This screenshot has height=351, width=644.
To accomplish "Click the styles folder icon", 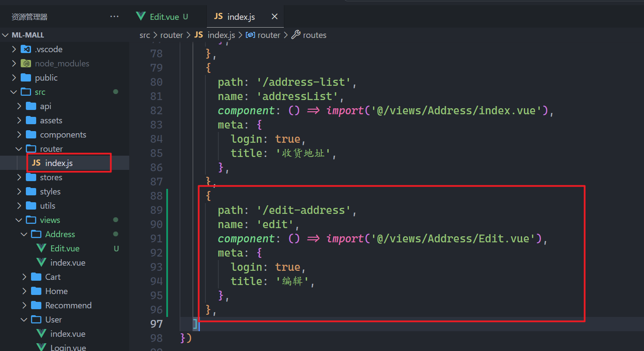I will [x=31, y=191].
